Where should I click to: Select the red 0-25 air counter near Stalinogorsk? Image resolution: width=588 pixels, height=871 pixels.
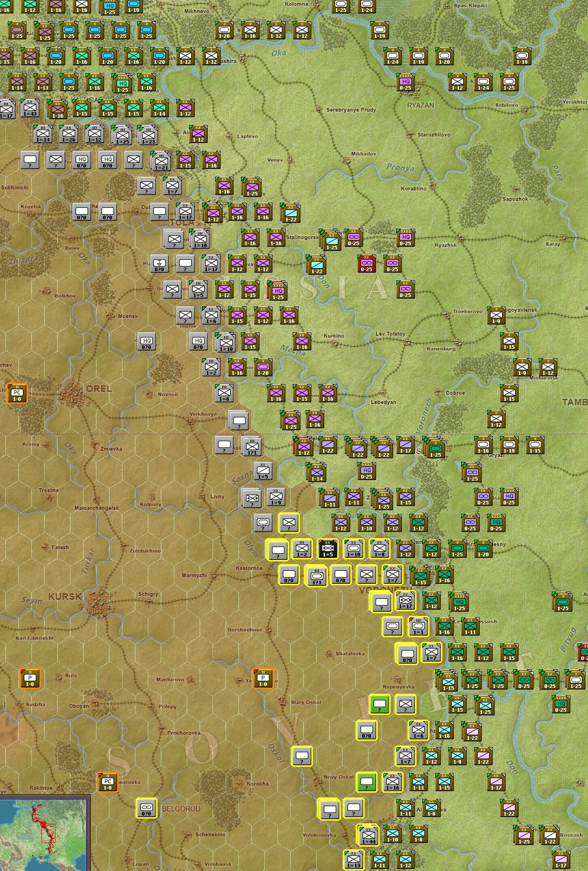[x=366, y=263]
